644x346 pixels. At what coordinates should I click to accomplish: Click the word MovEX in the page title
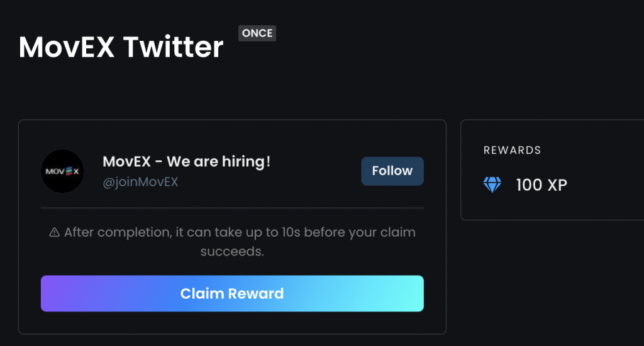pos(67,47)
